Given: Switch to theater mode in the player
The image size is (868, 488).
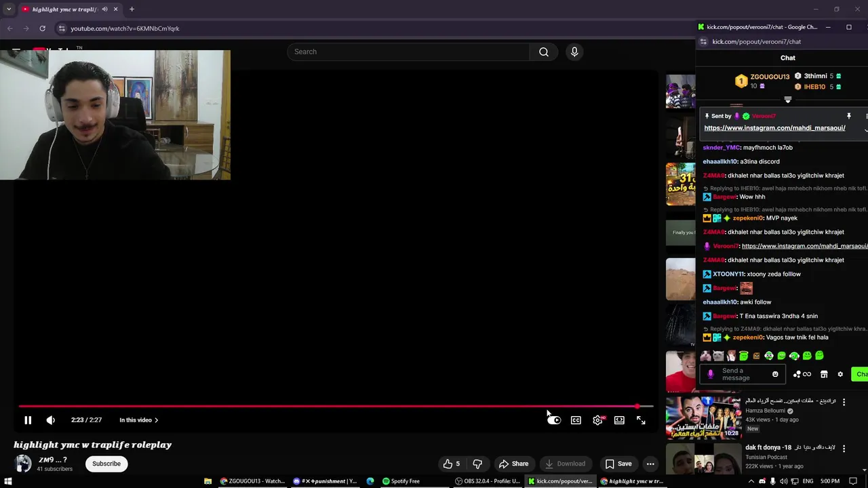Looking at the screenshot, I should (619, 420).
